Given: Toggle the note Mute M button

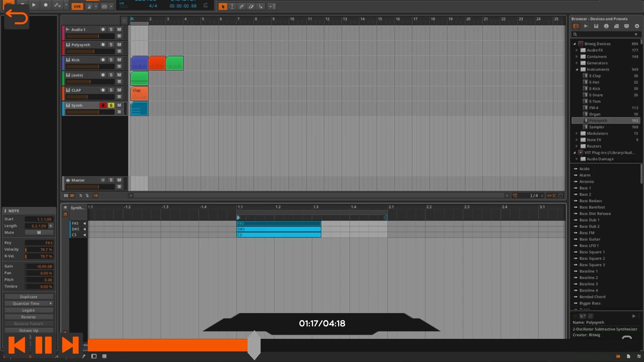Looking at the screenshot, I should pos(39,233).
